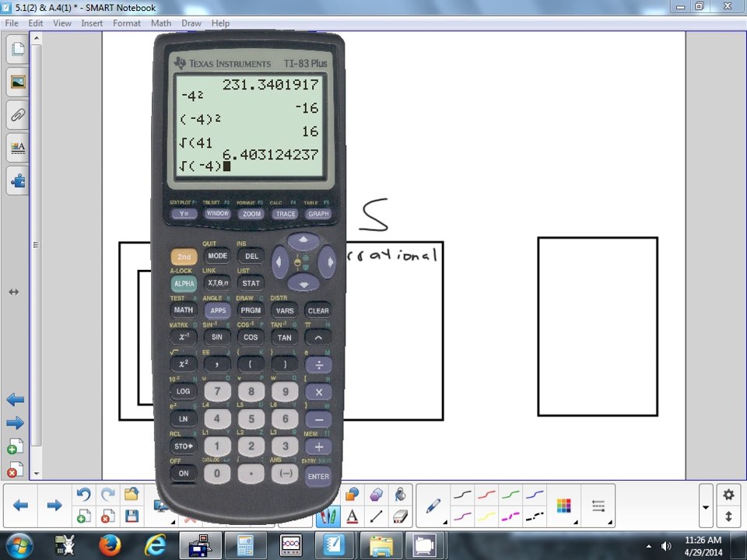Save the notebook with floppy icon
This screenshot has width=747, height=560.
(x=132, y=516)
